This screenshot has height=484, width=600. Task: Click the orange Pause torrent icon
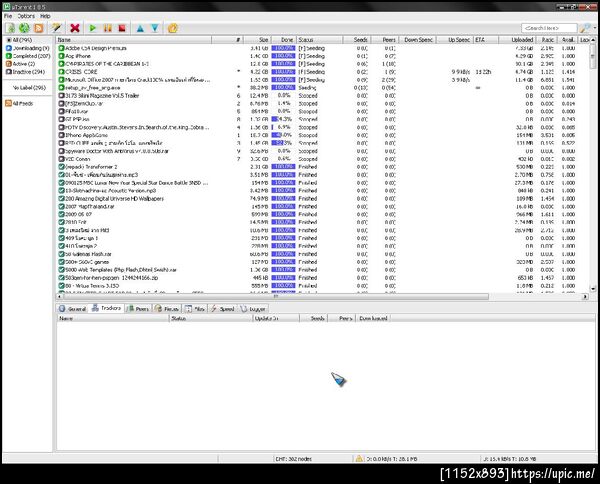[x=108, y=28]
